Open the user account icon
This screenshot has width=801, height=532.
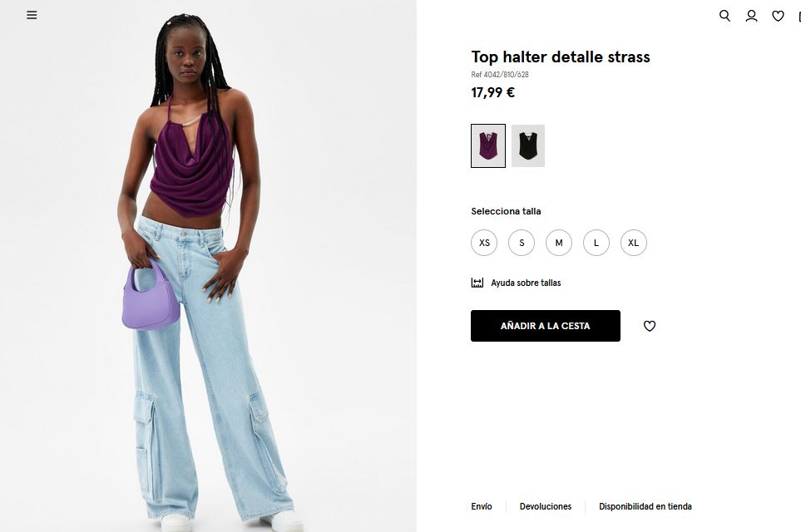(x=751, y=16)
